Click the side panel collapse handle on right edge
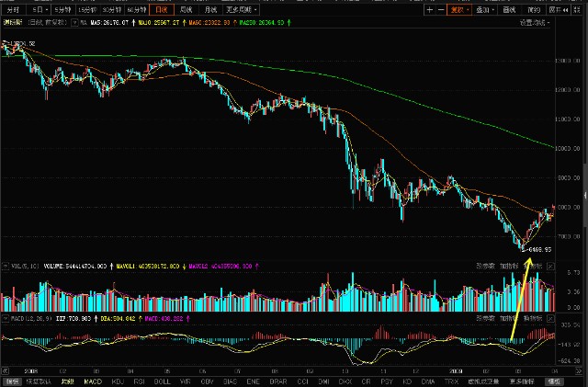This screenshot has height=387, width=588. click(x=585, y=195)
